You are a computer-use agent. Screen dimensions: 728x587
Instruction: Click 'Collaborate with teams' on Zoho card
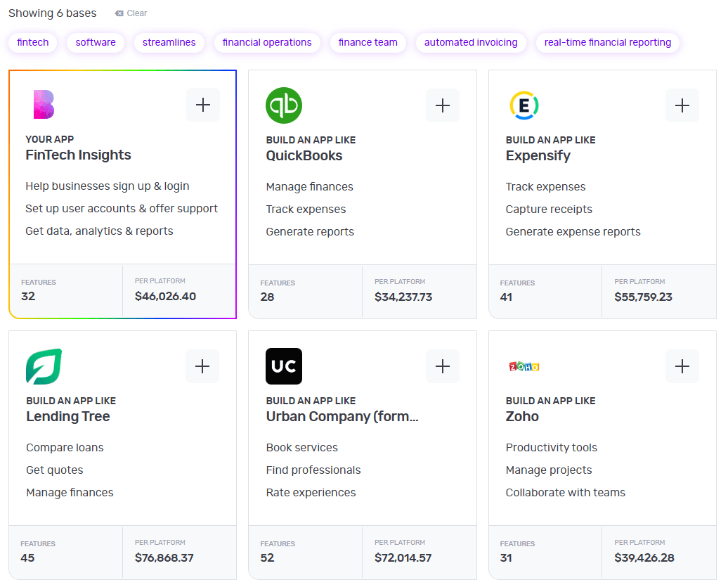(566, 492)
